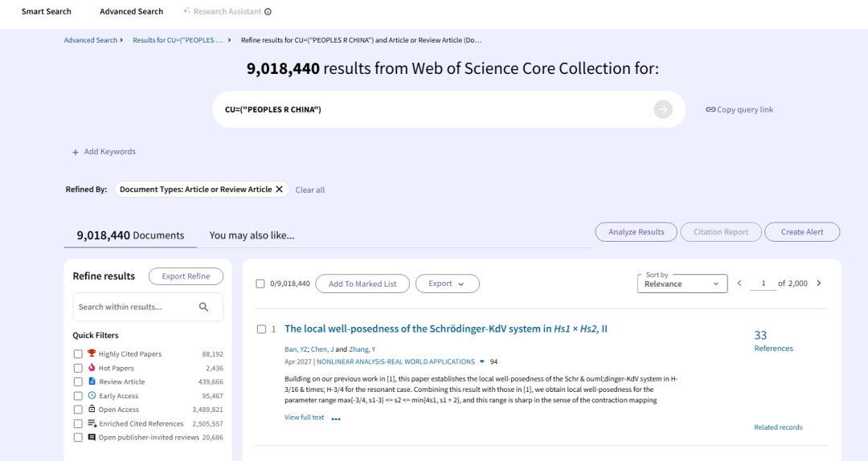Switch to the Smart Search tab
The height and width of the screenshot is (461, 868).
[x=46, y=11]
